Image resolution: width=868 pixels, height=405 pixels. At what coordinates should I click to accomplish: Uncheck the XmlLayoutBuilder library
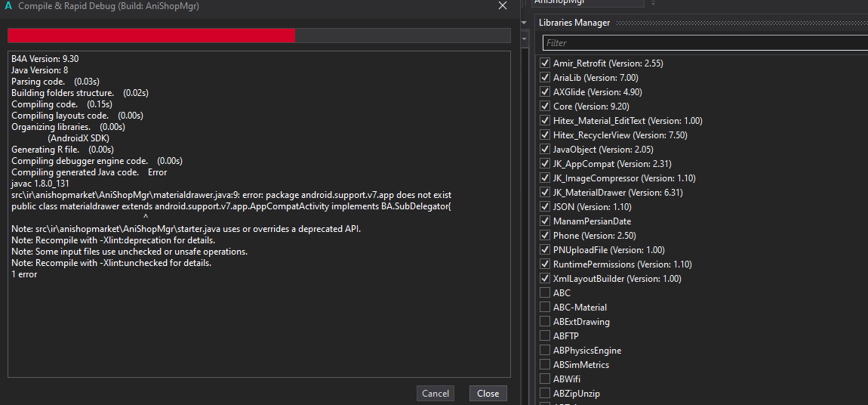pos(545,279)
